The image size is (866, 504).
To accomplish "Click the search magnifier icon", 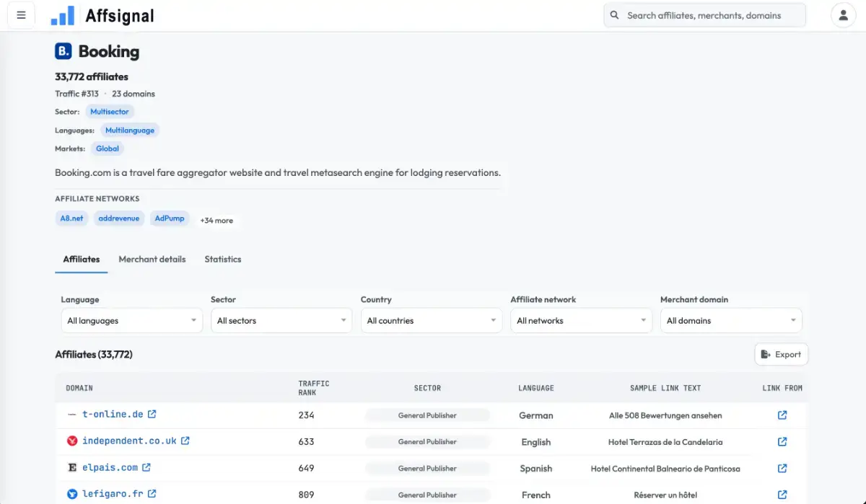I will pyautogui.click(x=615, y=15).
